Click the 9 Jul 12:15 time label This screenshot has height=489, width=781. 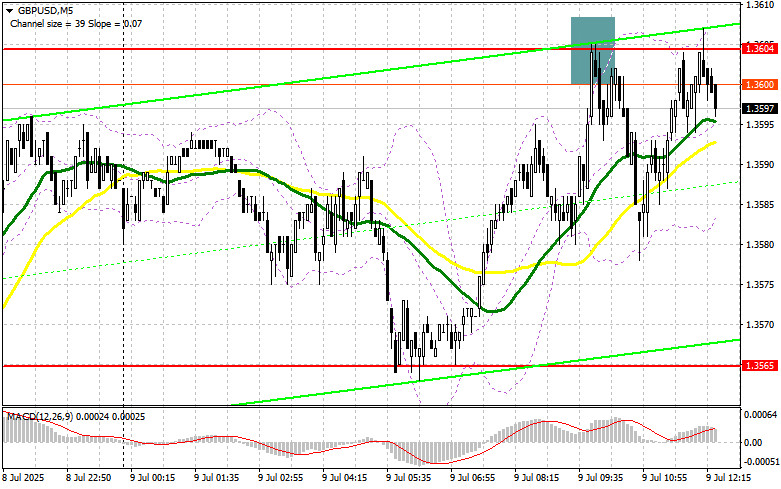pos(728,478)
